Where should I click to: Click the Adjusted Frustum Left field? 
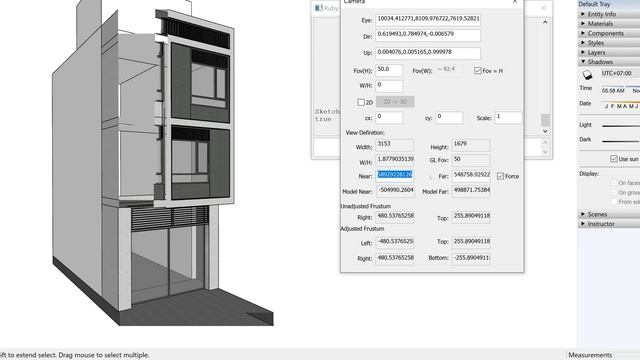(395, 242)
